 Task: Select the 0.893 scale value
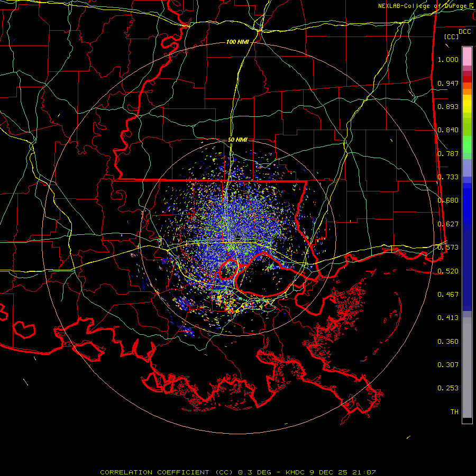click(x=448, y=106)
